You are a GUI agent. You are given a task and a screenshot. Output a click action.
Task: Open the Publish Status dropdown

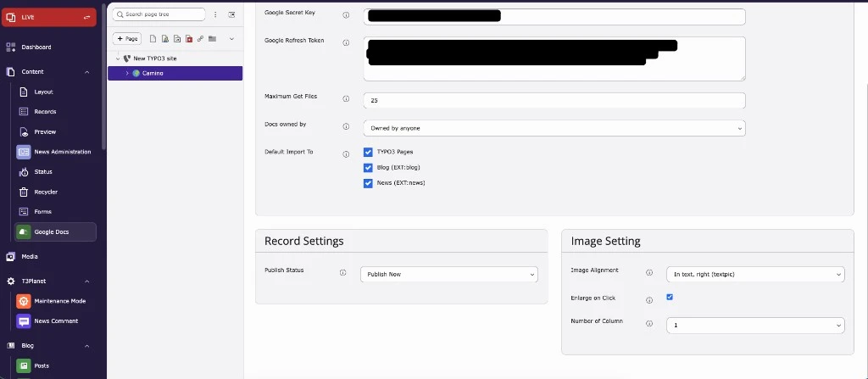pyautogui.click(x=449, y=274)
